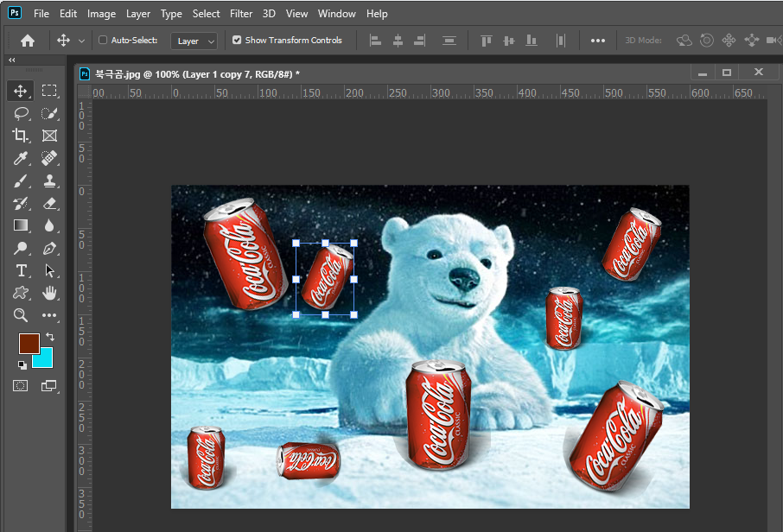Image resolution: width=783 pixels, height=532 pixels.
Task: Change the screen mode
Action: pos(49,386)
